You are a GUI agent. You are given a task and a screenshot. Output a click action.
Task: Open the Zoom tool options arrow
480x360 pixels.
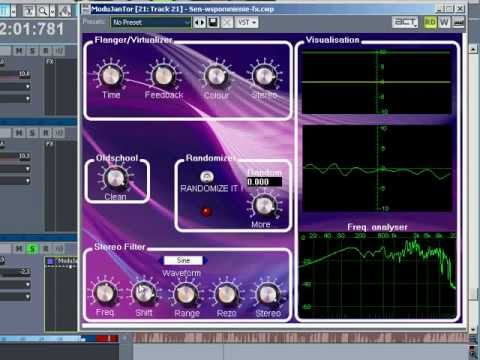52,11
